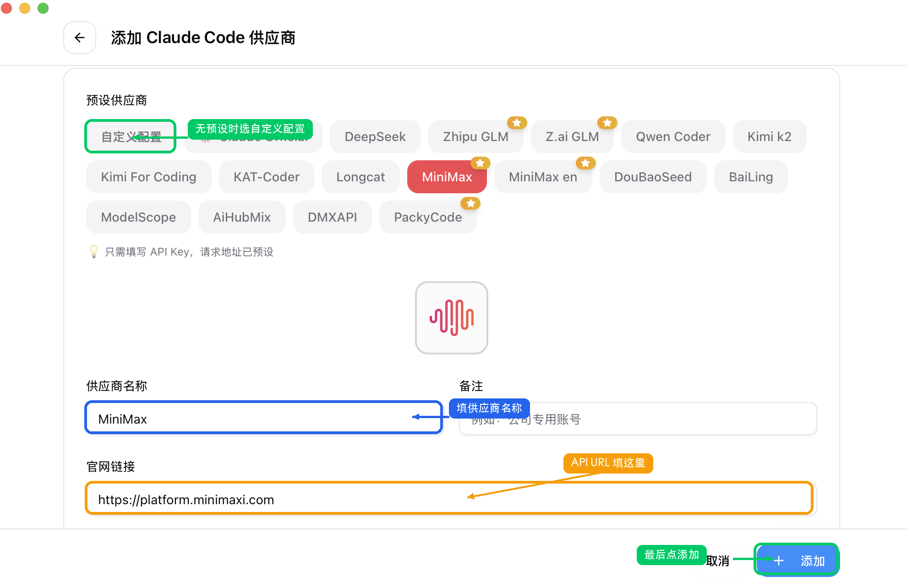This screenshot has width=907, height=588.
Task: Pick the Zhipu GLM preset
Action: [x=475, y=136]
